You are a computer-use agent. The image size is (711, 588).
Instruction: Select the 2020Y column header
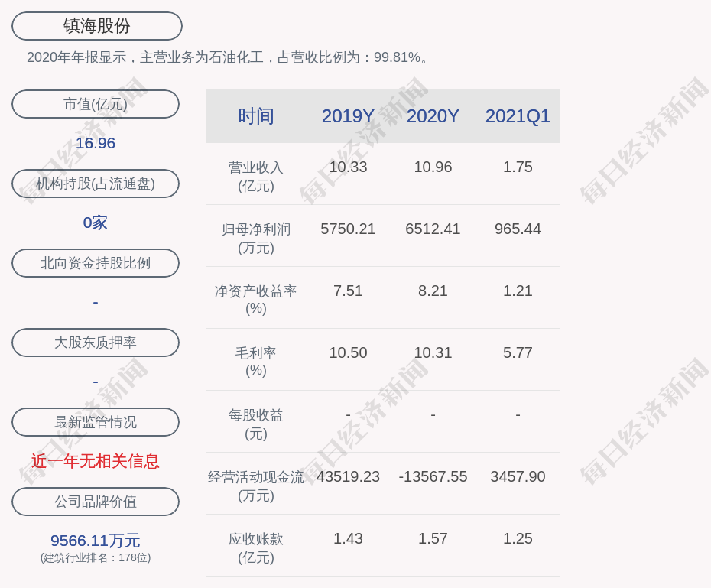click(x=433, y=116)
